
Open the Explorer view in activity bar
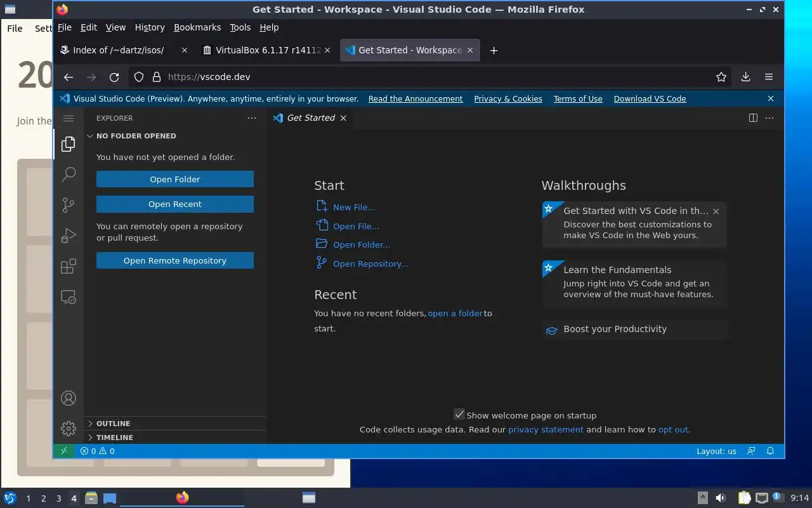pyautogui.click(x=69, y=144)
